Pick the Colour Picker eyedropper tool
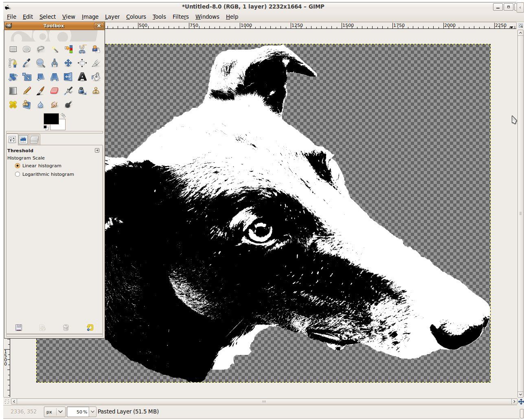Screen dimensions: 524x420 (27, 63)
